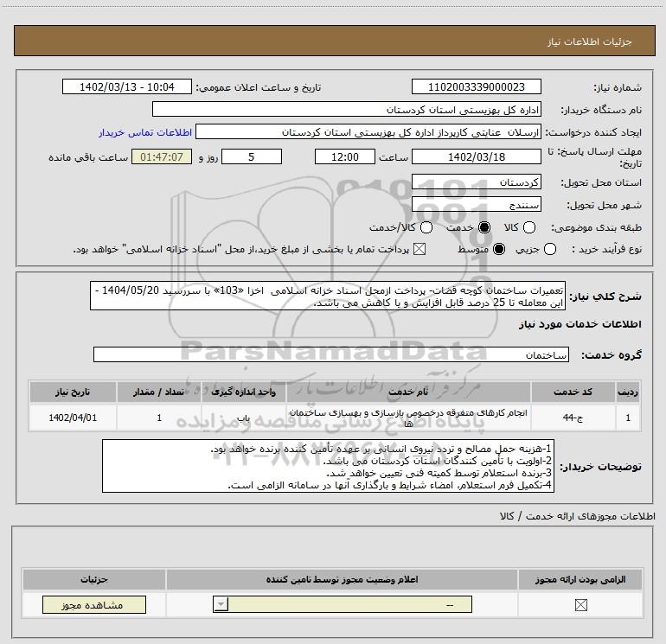Select the خدمت radio button
This screenshot has width=666, height=644.
point(484,227)
